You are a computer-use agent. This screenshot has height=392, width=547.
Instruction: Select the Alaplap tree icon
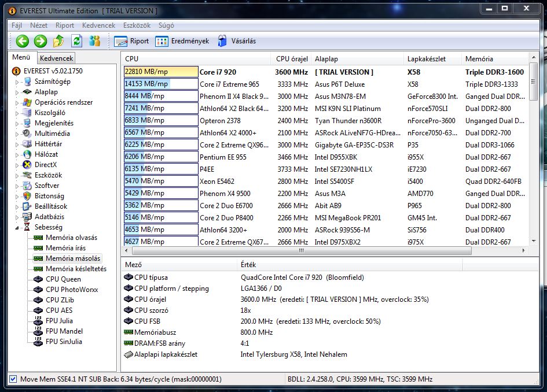(x=27, y=92)
